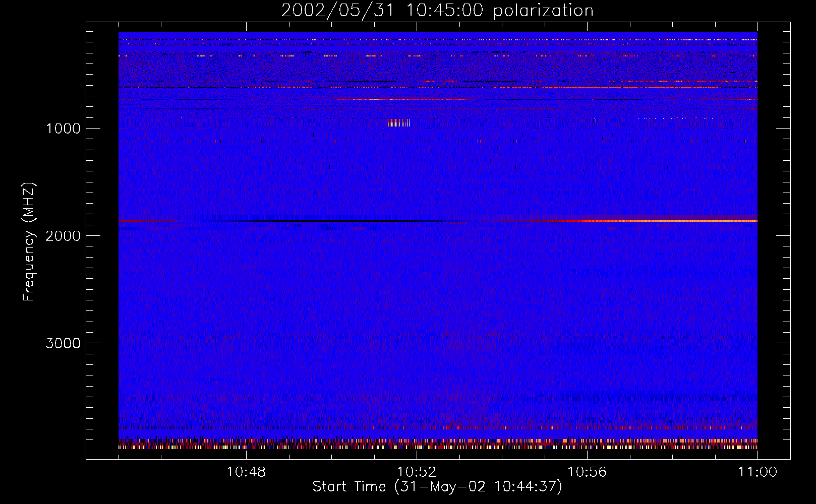Click the bright yellow burst near 1000 MHz

point(398,122)
